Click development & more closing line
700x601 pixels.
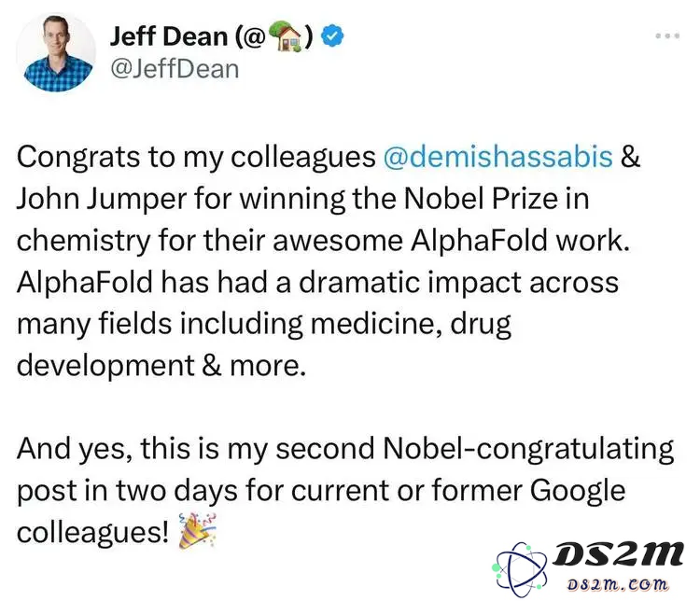click(x=161, y=366)
